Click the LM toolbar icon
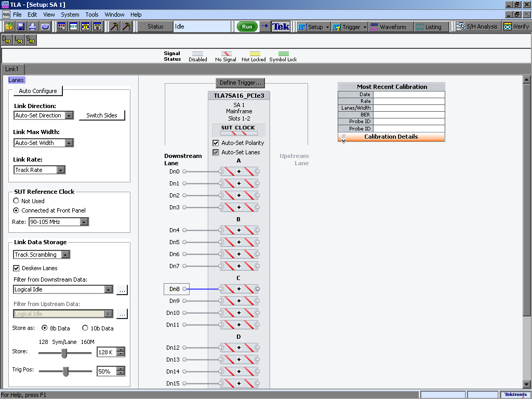This screenshot has height=399, width=532. [19, 40]
